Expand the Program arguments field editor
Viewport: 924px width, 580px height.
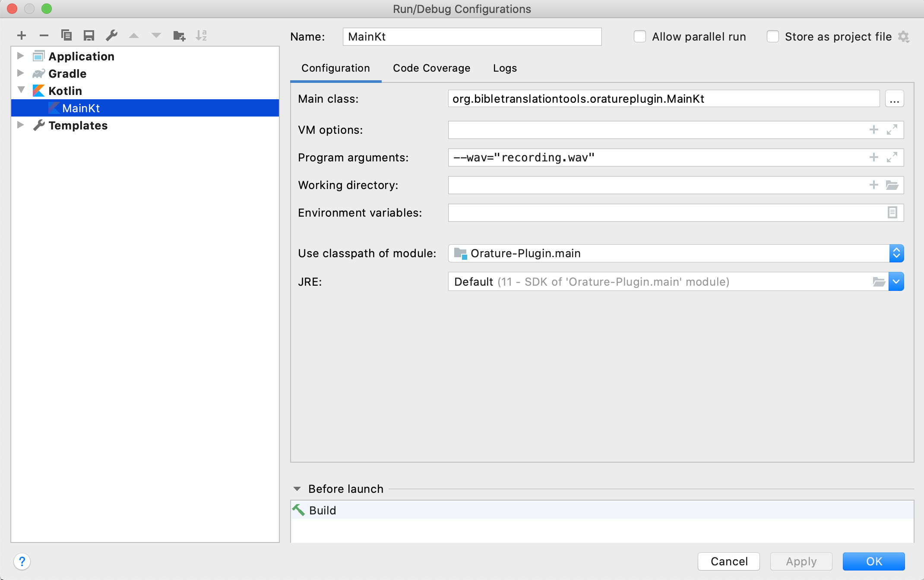pos(892,158)
